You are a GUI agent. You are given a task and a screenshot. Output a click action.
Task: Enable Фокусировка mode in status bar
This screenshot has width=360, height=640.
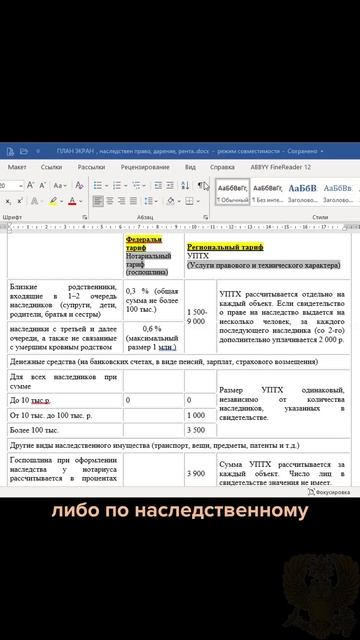pos(329,492)
